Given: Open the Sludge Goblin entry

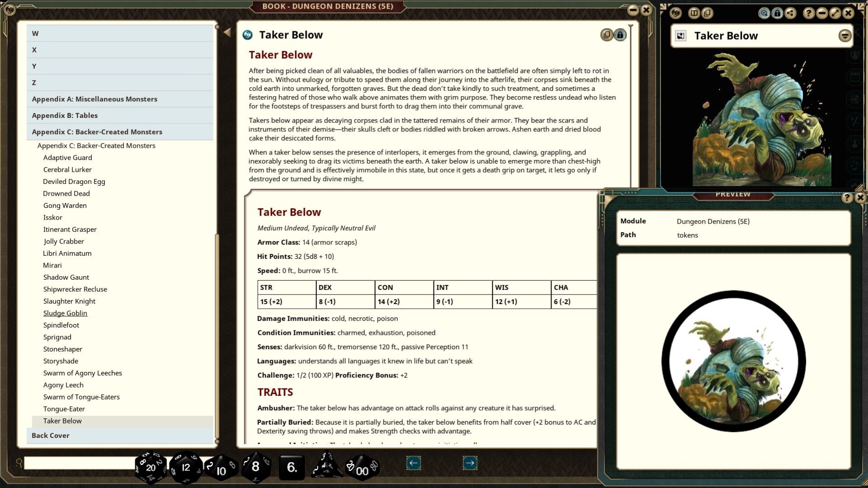Looking at the screenshot, I should 65,313.
